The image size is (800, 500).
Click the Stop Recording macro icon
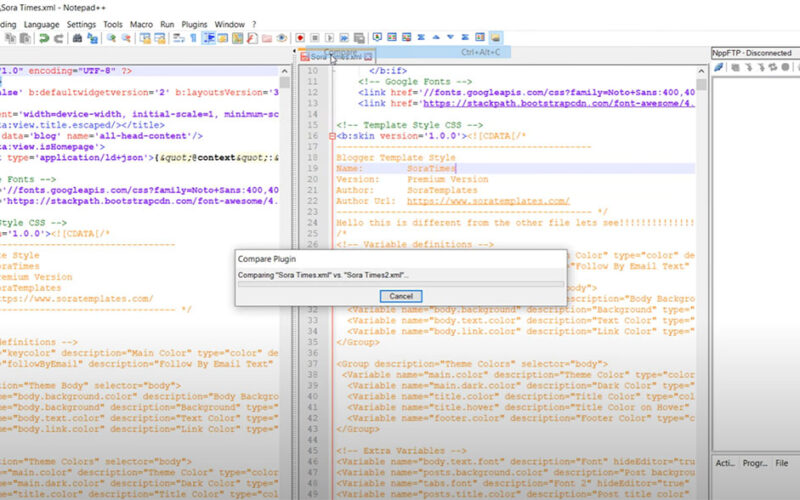(315, 38)
